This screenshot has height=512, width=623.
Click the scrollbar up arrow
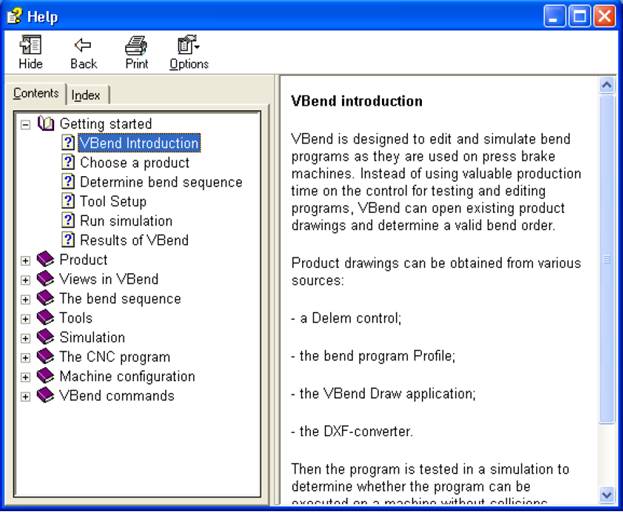tap(607, 85)
